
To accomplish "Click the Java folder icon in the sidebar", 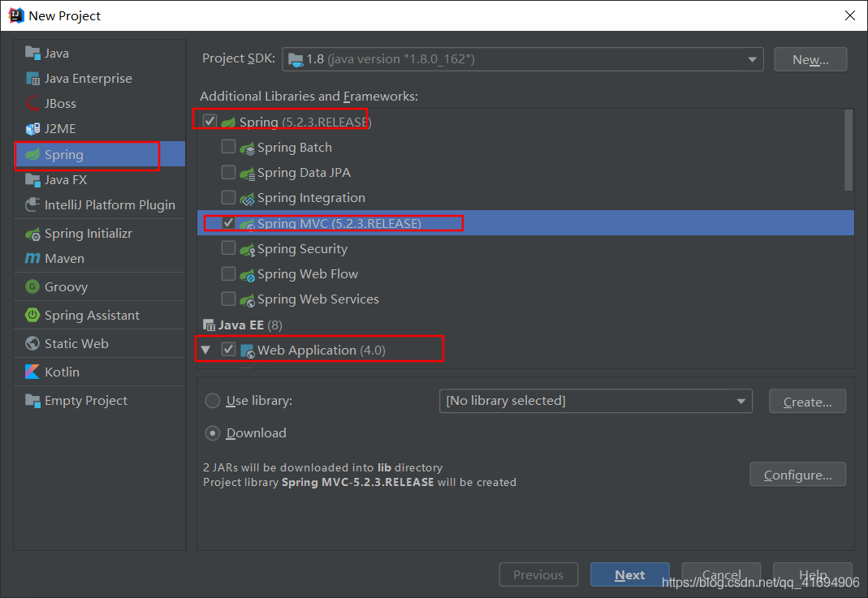I will point(32,53).
